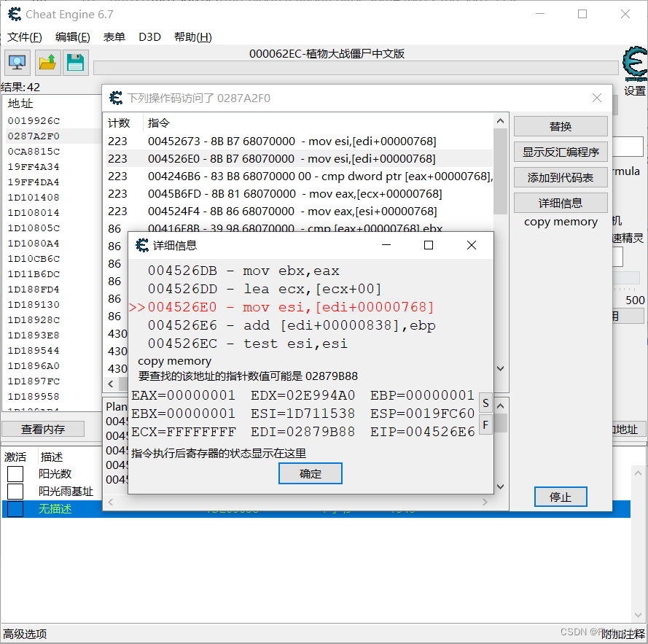Click the 添加到代码表 button

point(561,177)
